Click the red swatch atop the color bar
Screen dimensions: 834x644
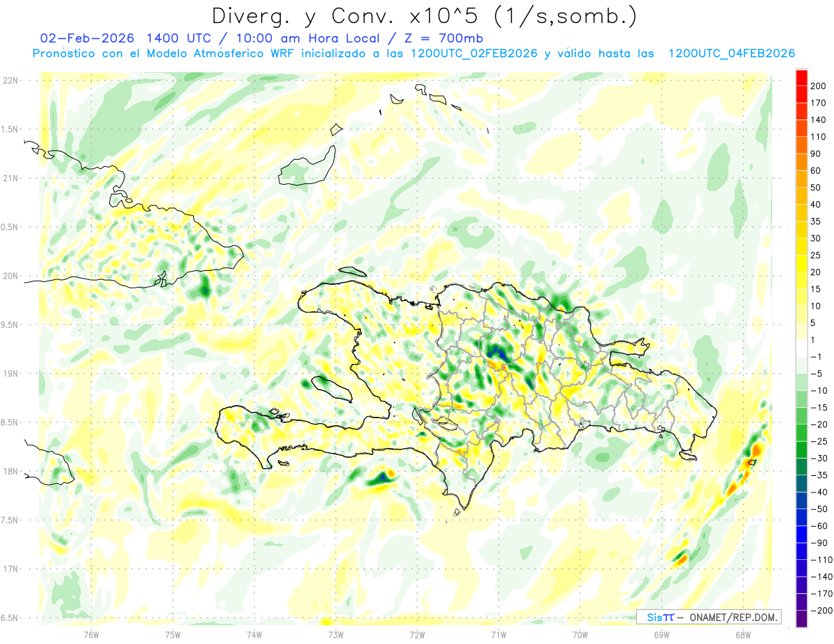801,77
